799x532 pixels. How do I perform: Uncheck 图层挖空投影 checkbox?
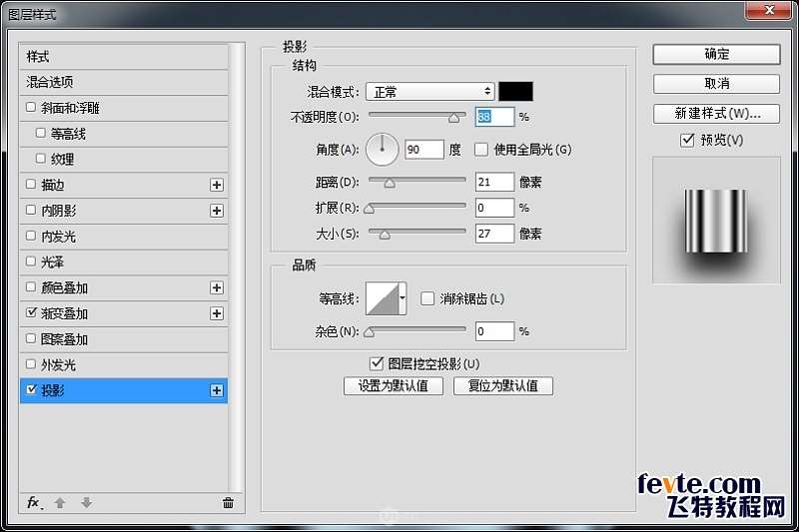click(377, 363)
